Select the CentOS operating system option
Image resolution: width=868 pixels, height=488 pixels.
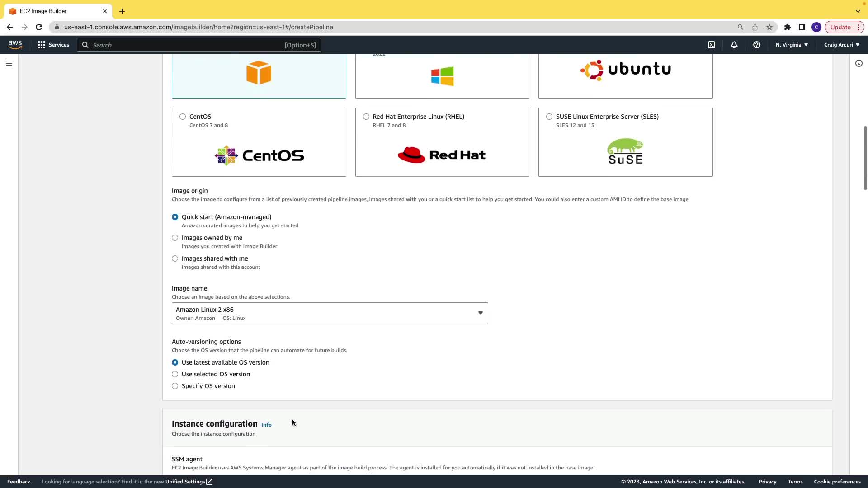click(183, 117)
